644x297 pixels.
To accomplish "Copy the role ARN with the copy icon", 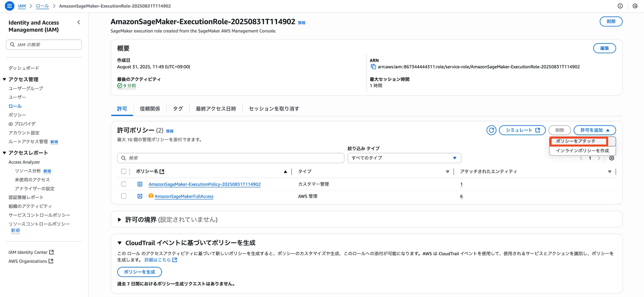I will click(x=373, y=67).
